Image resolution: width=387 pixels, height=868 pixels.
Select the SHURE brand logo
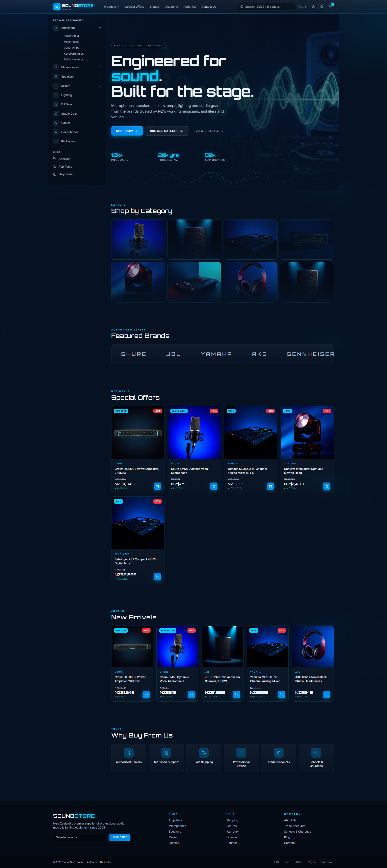[133, 354]
